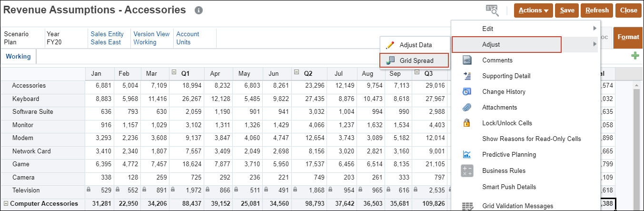Screen dimensions: 644x211
Task: Select Lock/Unlock Cells menu item
Action: [507, 123]
